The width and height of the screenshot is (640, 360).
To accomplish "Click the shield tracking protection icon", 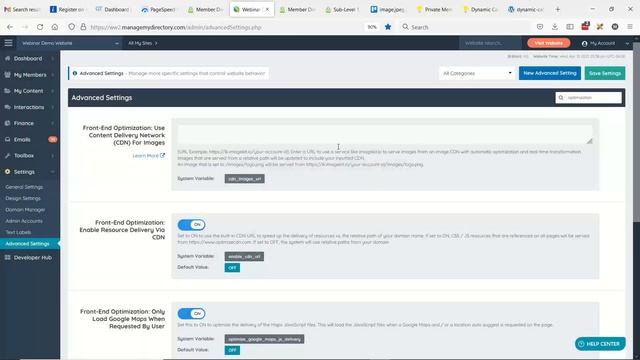I will (71, 27).
